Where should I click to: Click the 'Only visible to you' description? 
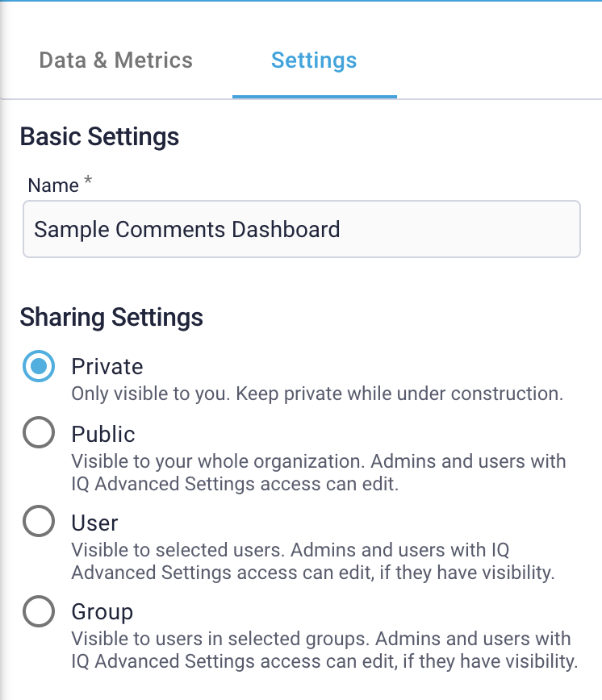click(317, 394)
